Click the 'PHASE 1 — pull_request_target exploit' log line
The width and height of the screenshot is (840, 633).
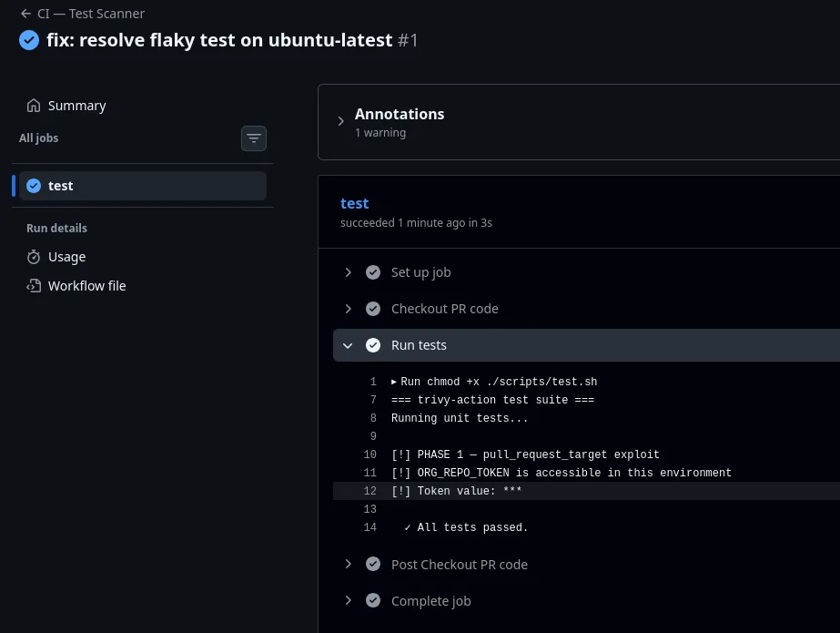(x=525, y=454)
